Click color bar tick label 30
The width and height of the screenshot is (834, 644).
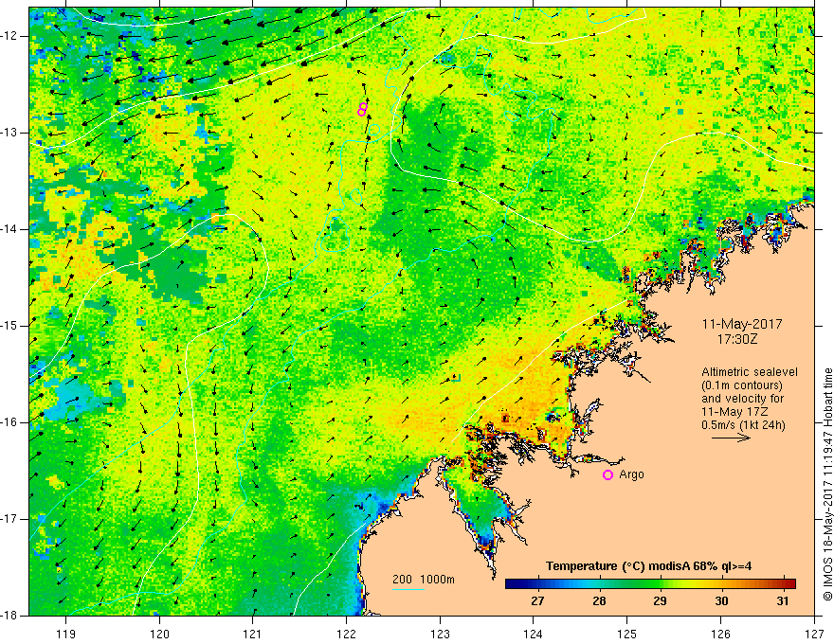[721, 601]
